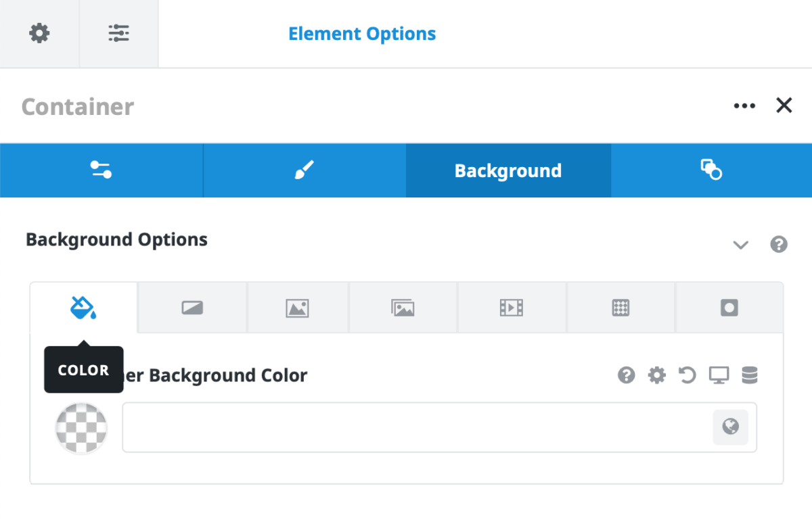This screenshot has height=522, width=812.
Task: Select the Video background icon
Action: point(512,307)
